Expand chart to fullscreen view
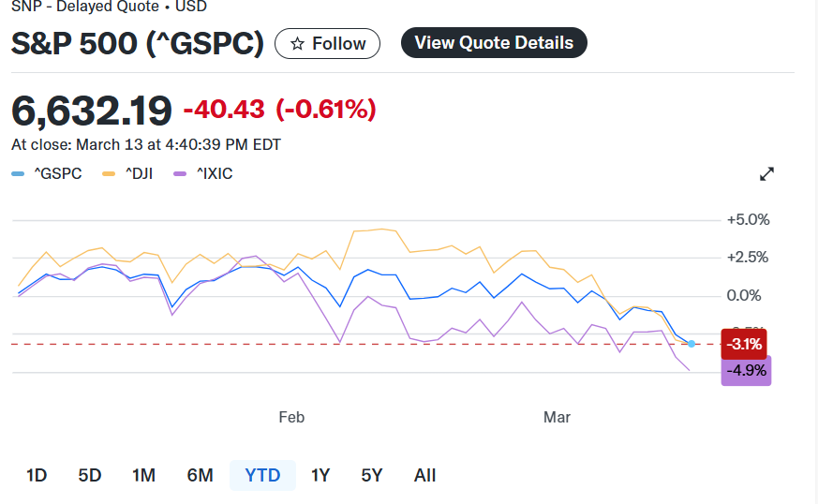 pyautogui.click(x=766, y=173)
